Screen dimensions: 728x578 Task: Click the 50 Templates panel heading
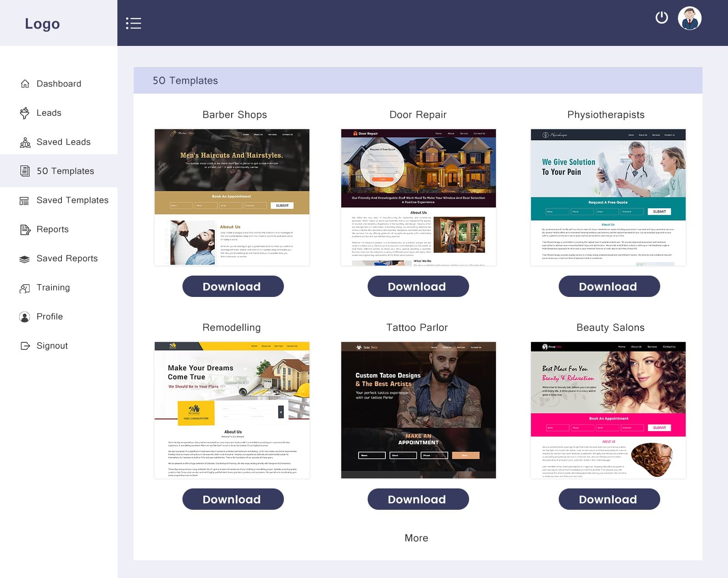point(185,80)
